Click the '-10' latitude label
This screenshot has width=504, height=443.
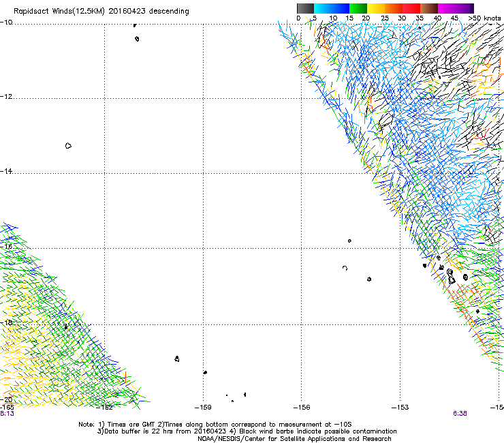(x=6, y=22)
